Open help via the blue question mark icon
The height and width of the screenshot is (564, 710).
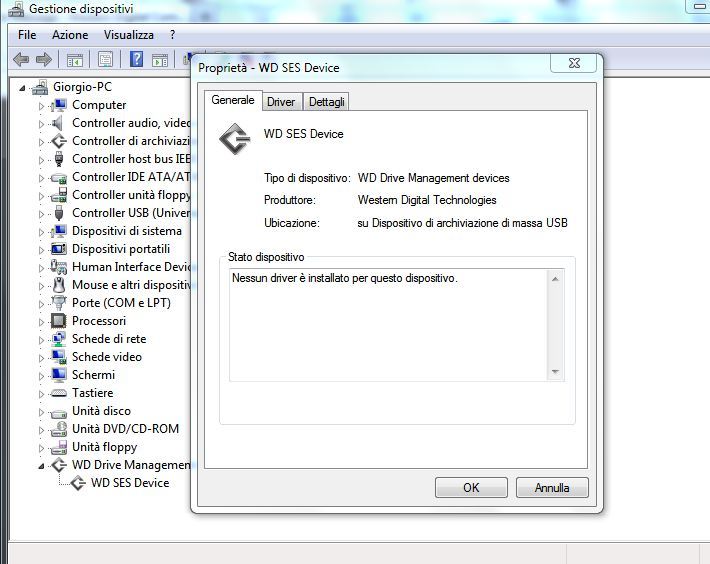(x=136, y=59)
